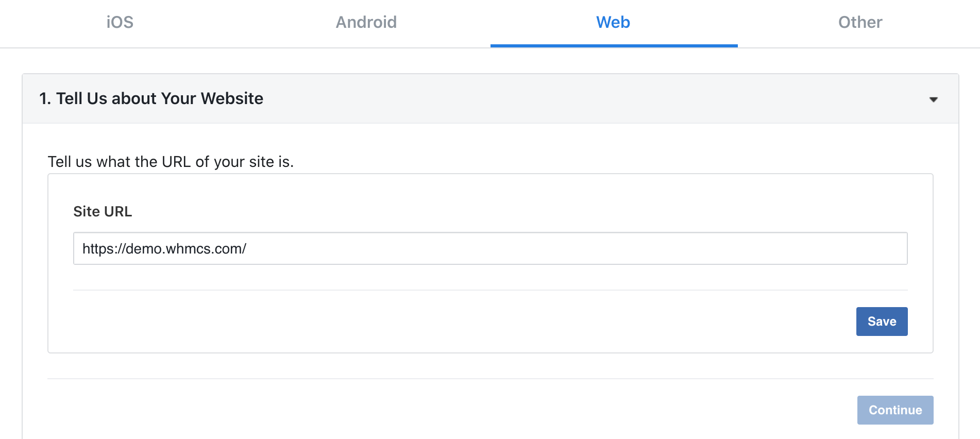Go to the Other tab

(x=860, y=22)
